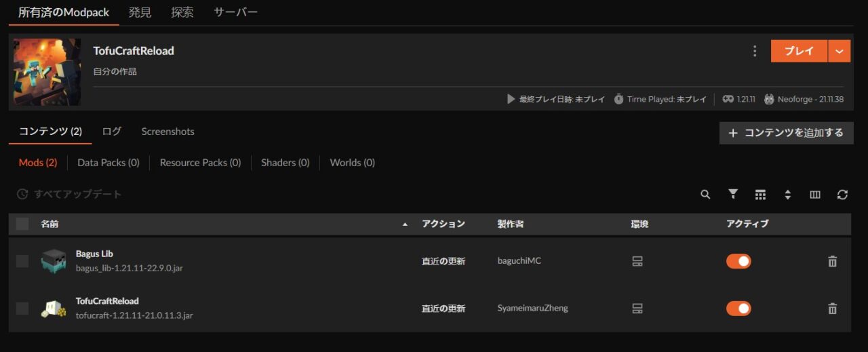Switch to the Screenshots tab

point(167,132)
